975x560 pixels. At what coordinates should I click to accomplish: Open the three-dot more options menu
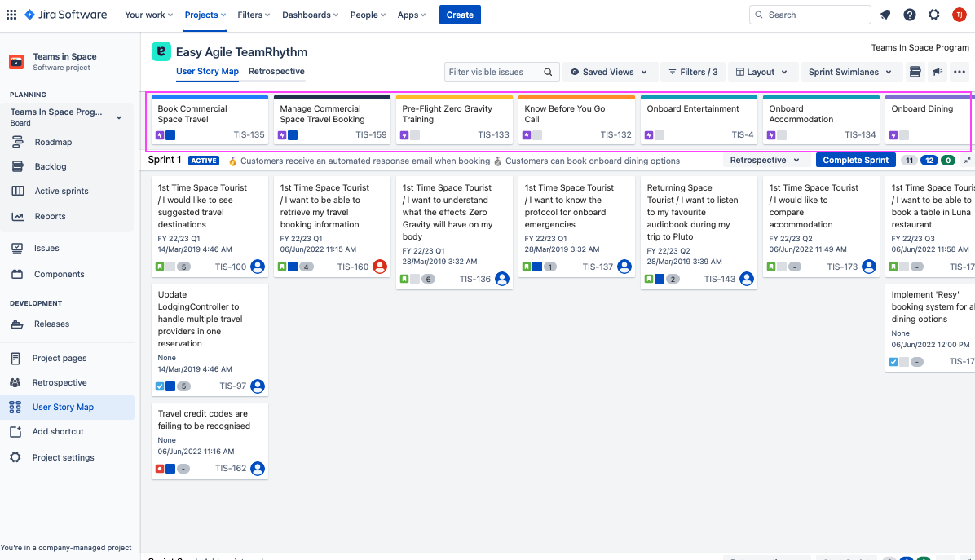960,72
